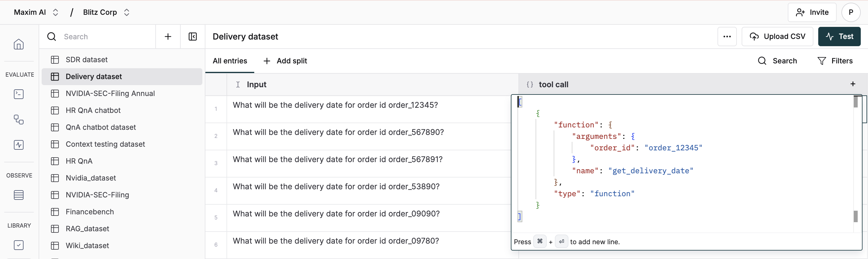Click the Input column text-type icon
The image size is (868, 259).
click(238, 84)
